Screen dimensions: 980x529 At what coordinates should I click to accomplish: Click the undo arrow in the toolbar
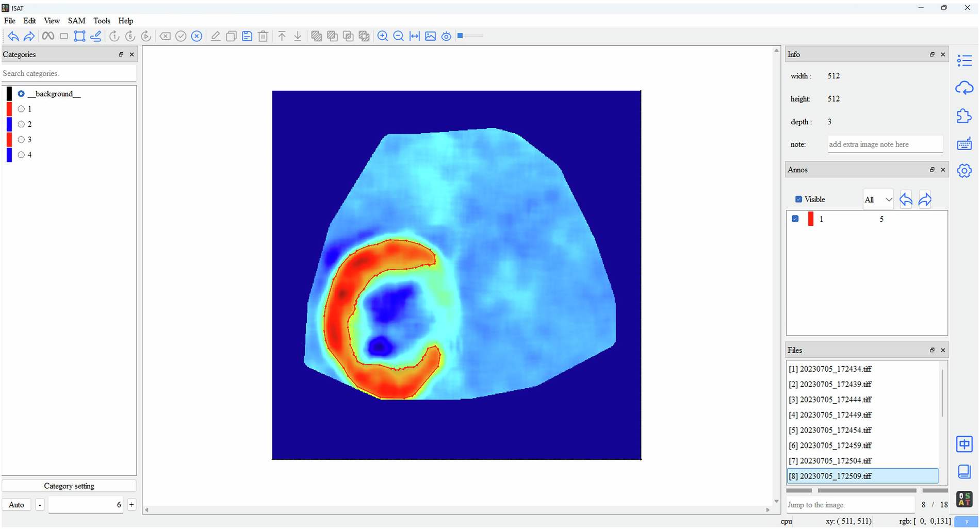point(13,36)
